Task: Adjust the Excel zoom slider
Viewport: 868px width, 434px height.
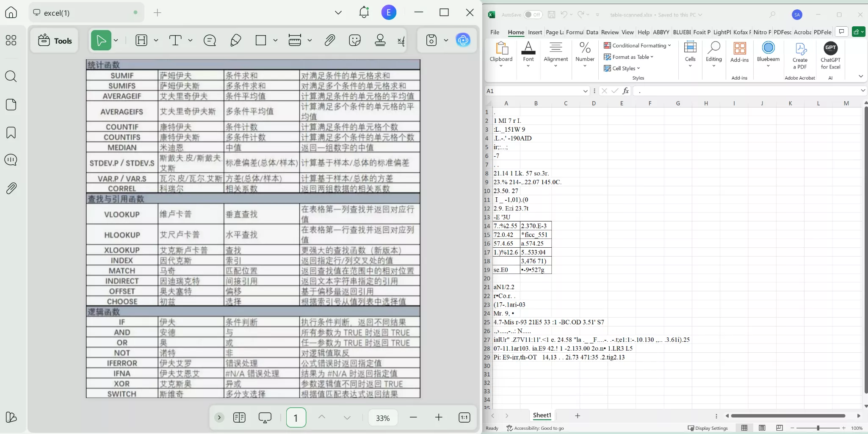Action: (817, 428)
